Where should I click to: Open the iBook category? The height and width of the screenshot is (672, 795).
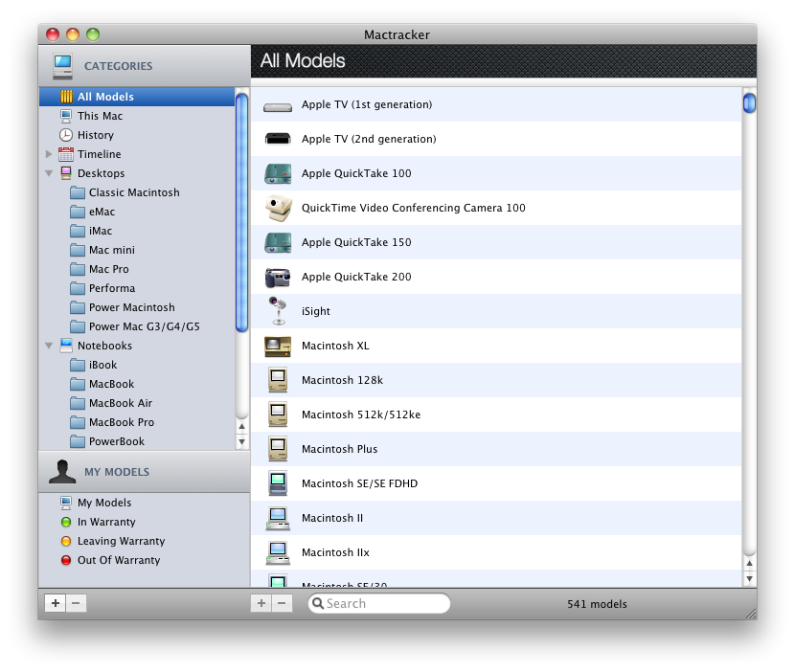(x=137, y=365)
